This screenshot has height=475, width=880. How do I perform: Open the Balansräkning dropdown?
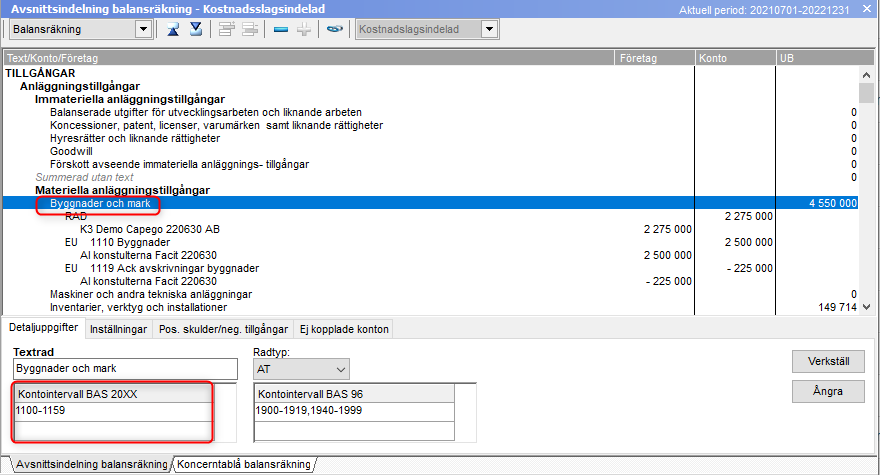pyautogui.click(x=143, y=29)
